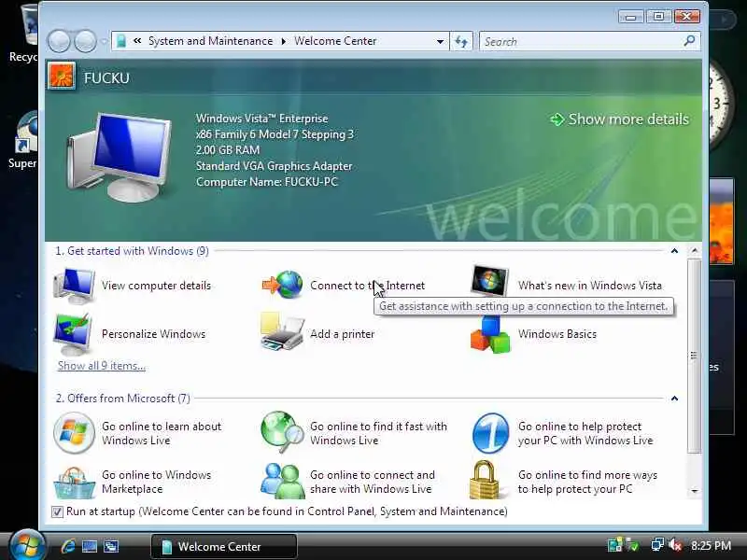Screen dimensions: 747x560
Task: Click Welcome Center breadcrumb item
Action: coord(335,41)
